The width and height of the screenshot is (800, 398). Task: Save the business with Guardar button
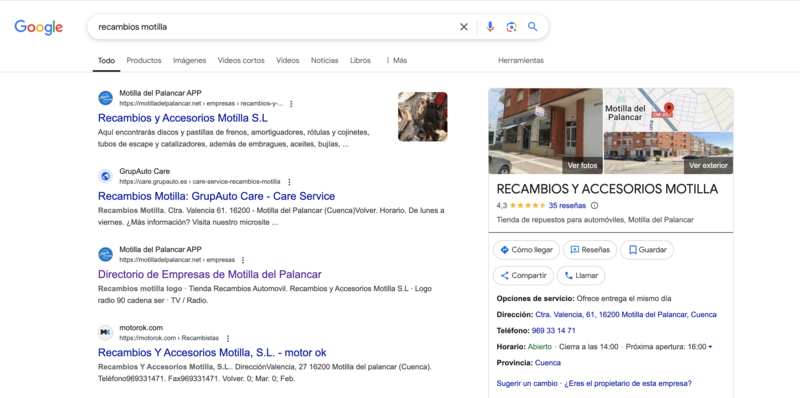click(x=647, y=250)
